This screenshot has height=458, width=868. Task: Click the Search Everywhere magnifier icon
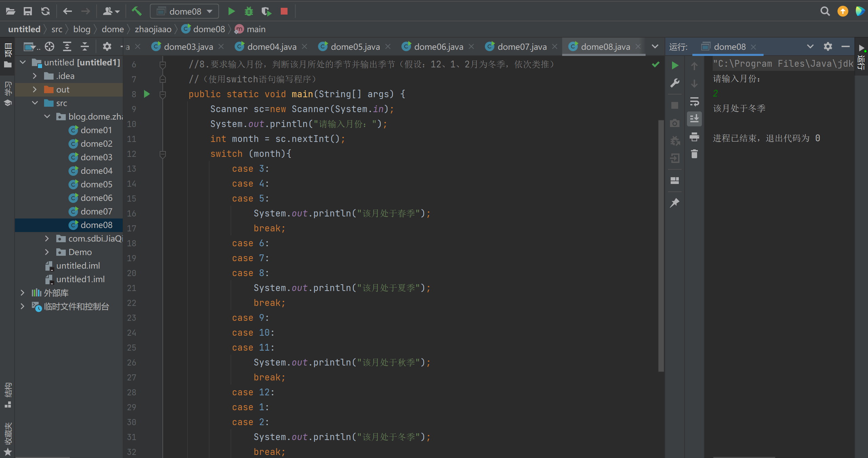(825, 12)
